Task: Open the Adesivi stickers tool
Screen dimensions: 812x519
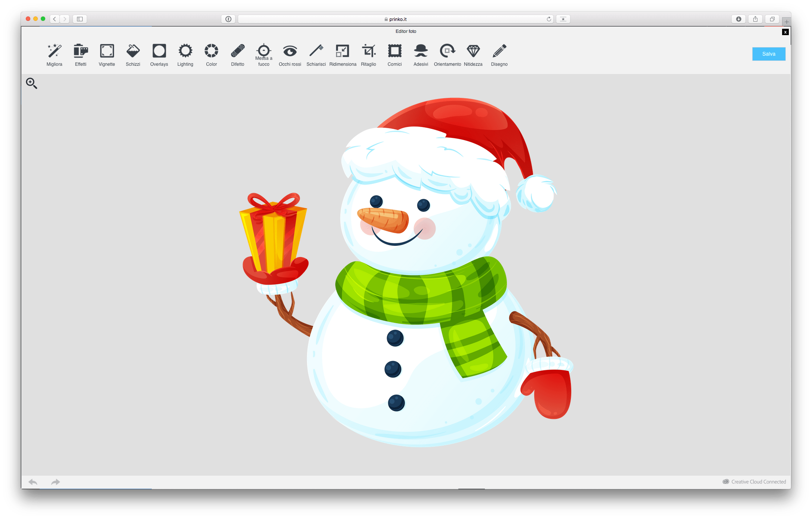Action: 421,55
